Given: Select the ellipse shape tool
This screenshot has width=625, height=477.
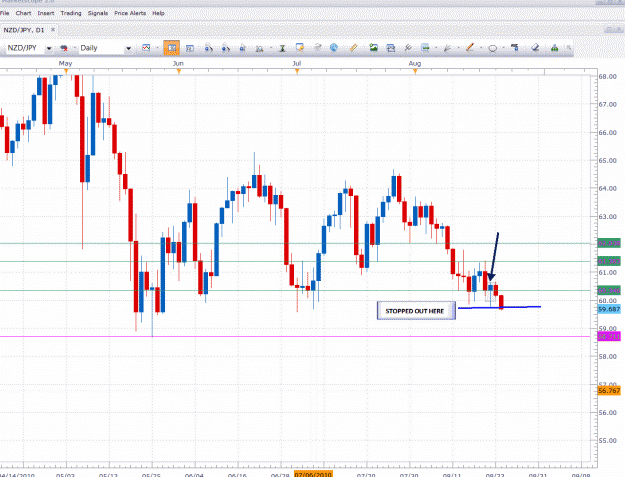Looking at the screenshot, I should pyautogui.click(x=493, y=49).
